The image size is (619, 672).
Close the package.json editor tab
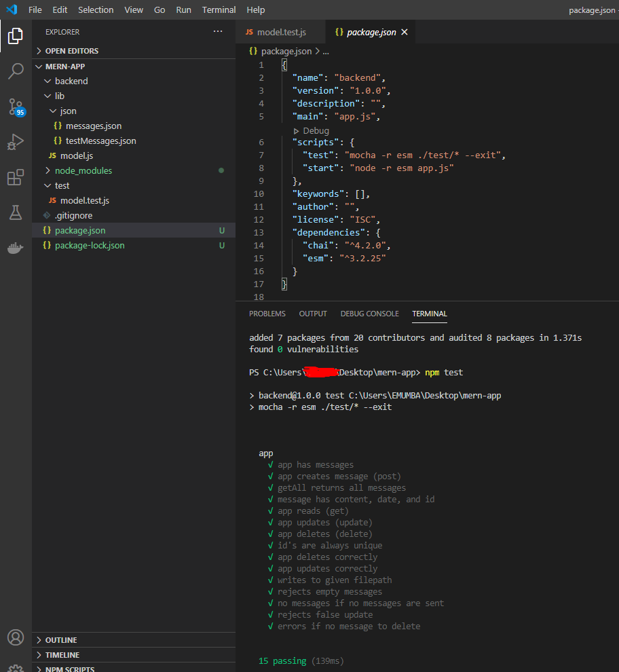pyautogui.click(x=405, y=32)
